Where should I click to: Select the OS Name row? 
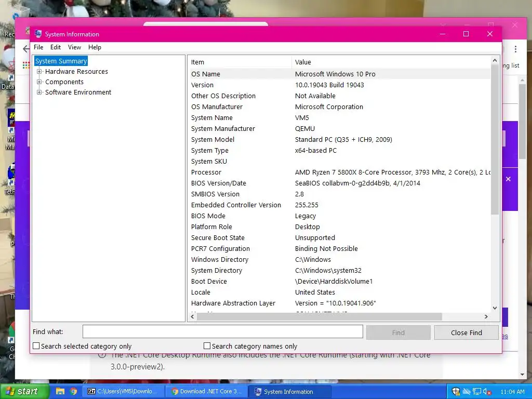[339, 74]
